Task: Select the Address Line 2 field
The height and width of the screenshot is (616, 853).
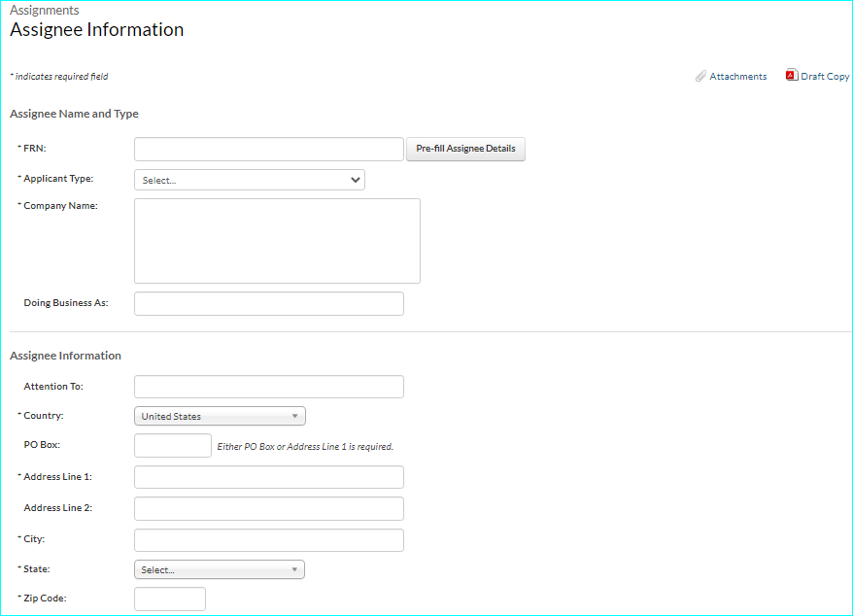Action: (268, 508)
